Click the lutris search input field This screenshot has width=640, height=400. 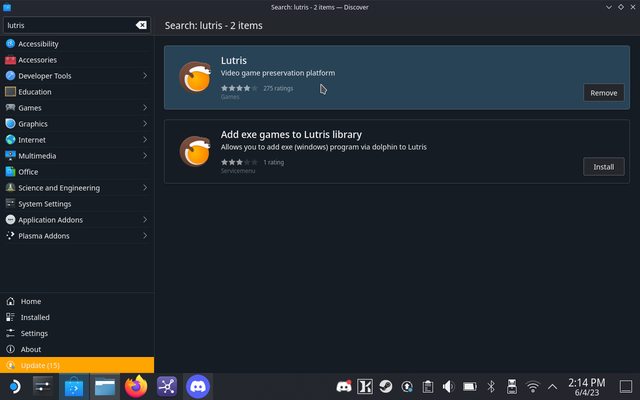pyautogui.click(x=65, y=25)
